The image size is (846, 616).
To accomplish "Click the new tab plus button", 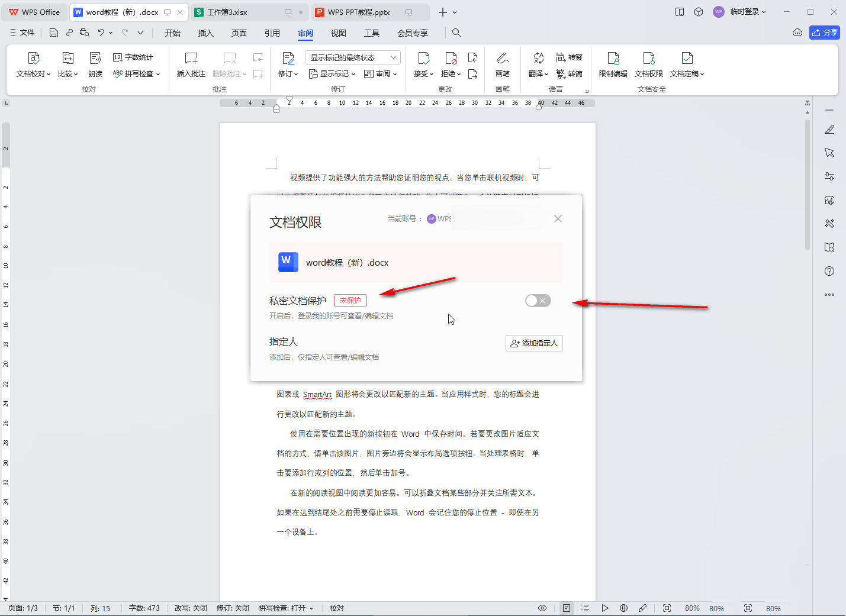I will pyautogui.click(x=442, y=12).
